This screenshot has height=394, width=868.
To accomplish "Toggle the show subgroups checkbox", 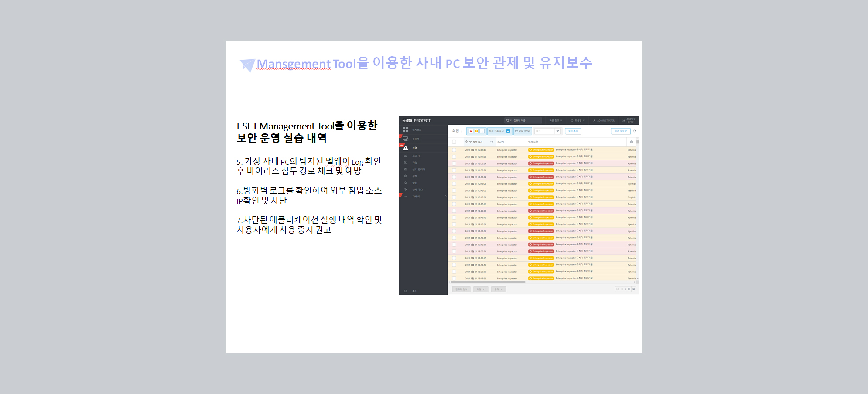I will (508, 131).
